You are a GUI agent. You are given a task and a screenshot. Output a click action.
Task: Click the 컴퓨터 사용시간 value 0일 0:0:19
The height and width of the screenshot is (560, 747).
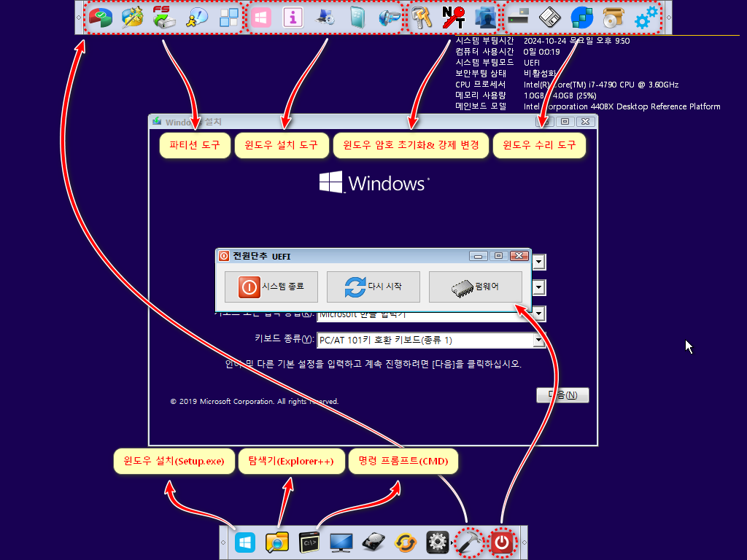tap(542, 52)
